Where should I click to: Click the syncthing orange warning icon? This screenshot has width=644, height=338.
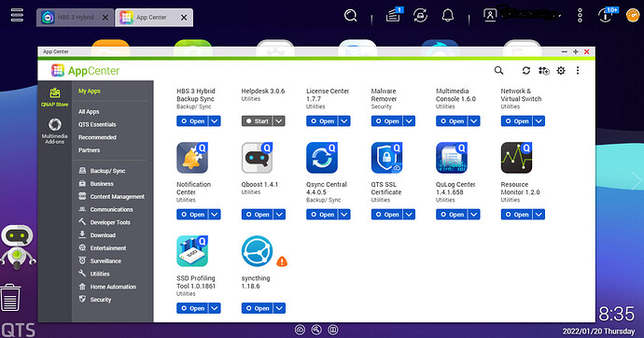point(282,261)
